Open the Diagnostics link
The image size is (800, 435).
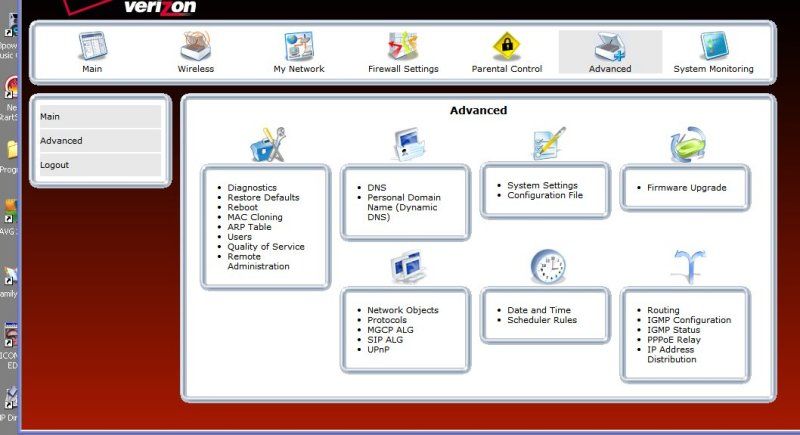(251, 187)
